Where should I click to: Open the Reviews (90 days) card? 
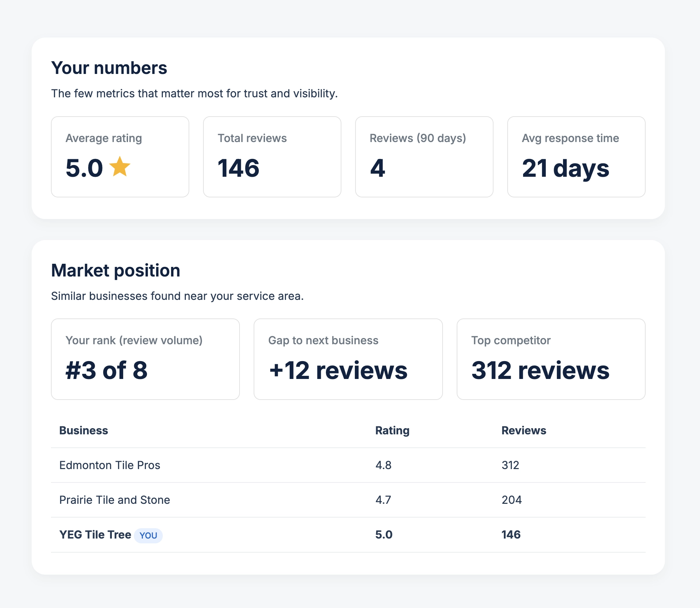[x=424, y=157]
